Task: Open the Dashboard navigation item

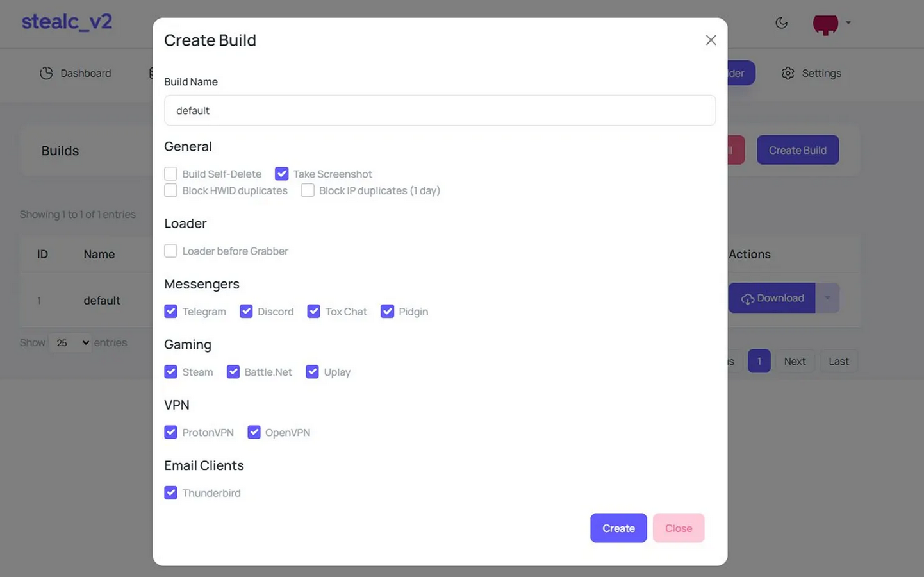Action: (x=76, y=73)
